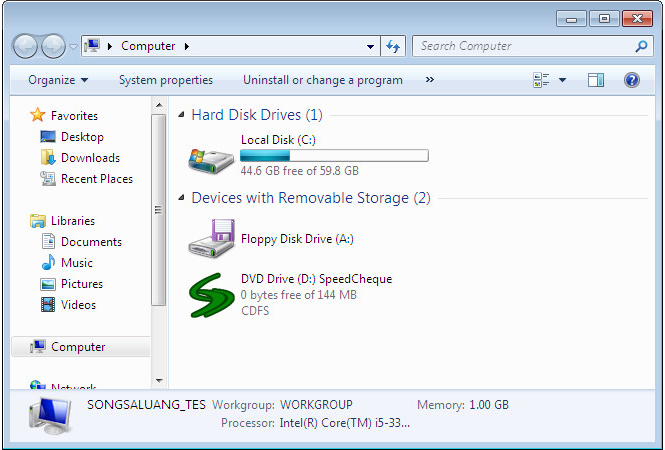665x450 pixels.
Task: Click the Pictures library icon
Action: click(x=48, y=284)
